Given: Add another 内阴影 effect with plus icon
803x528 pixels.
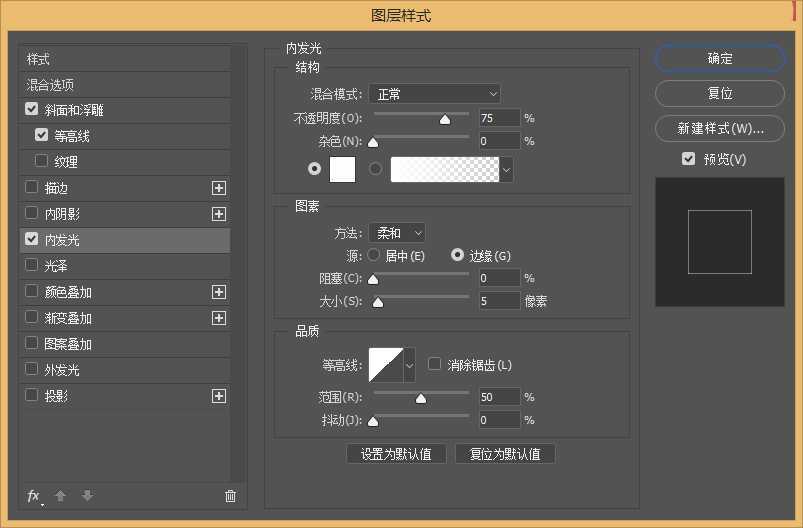Looking at the screenshot, I should (219, 214).
